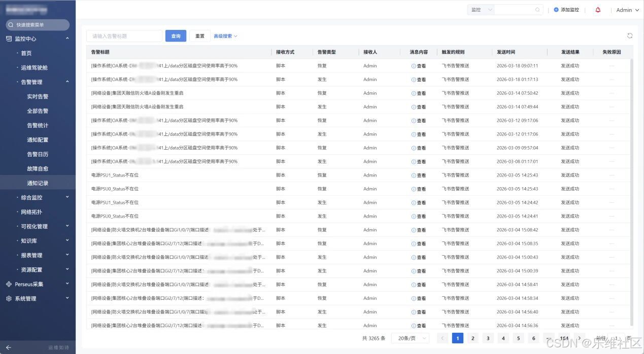The image size is (644, 354).
Task: Expand 高级搜索 advanced search options
Action: point(225,36)
